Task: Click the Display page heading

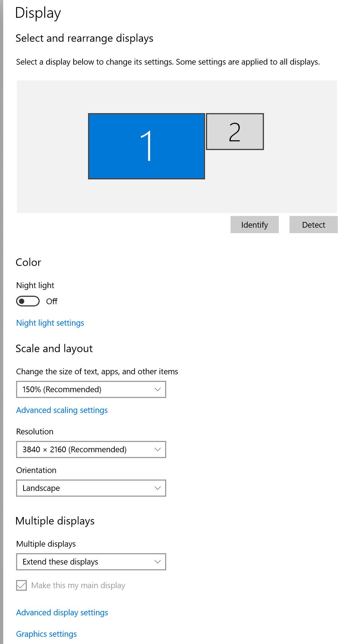Action: (38, 13)
